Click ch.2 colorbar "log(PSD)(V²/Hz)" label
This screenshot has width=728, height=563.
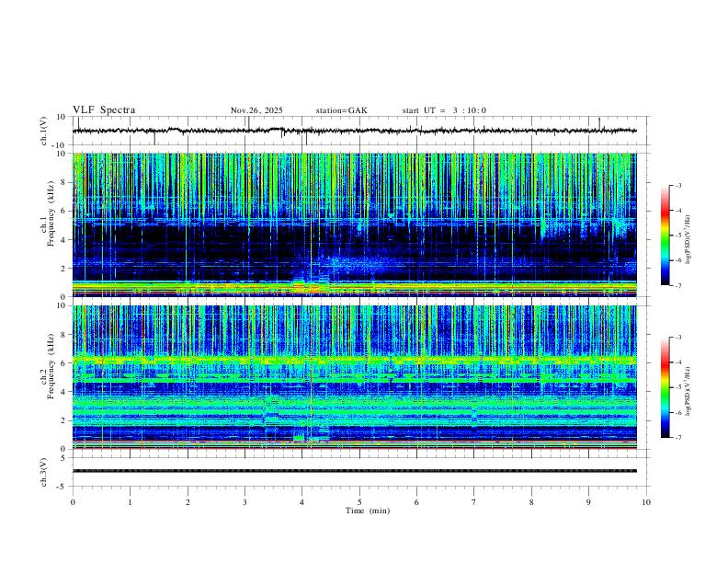pyautogui.click(x=688, y=392)
